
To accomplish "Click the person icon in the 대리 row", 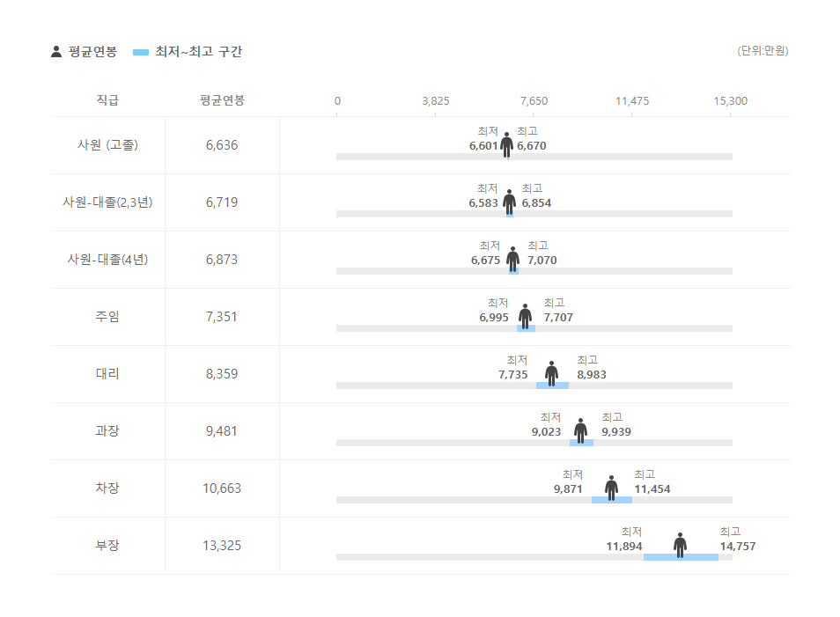I will coord(552,373).
